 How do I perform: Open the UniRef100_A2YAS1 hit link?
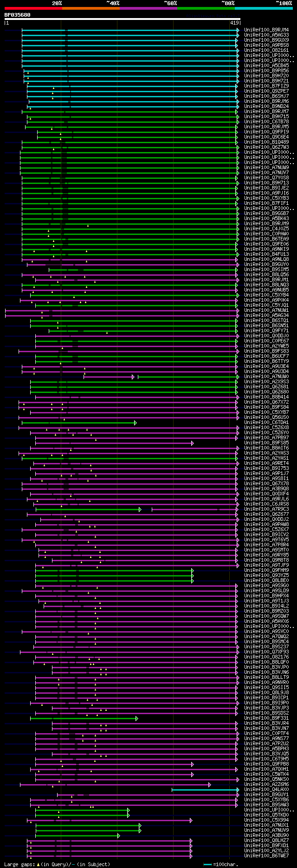coord(266,458)
